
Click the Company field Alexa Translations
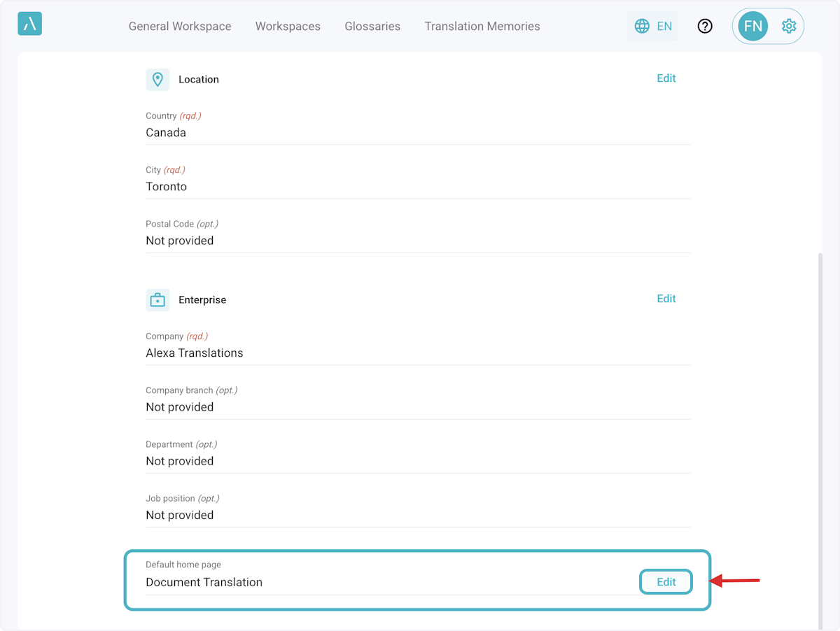coord(195,353)
